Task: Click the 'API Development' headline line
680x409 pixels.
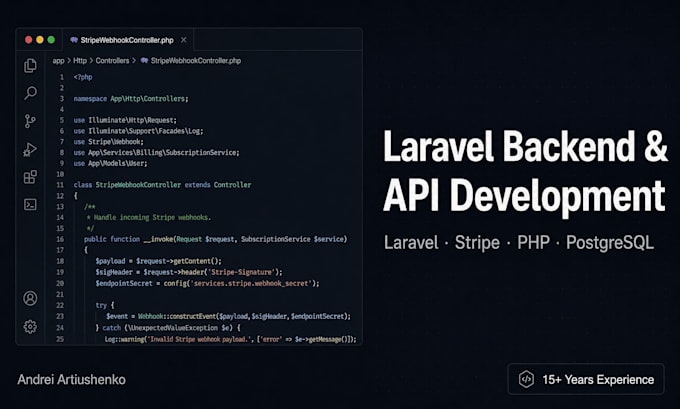Action: coord(524,195)
